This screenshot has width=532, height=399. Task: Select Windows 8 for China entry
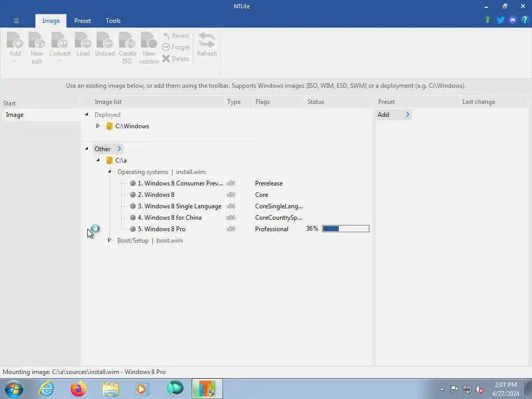pos(169,218)
